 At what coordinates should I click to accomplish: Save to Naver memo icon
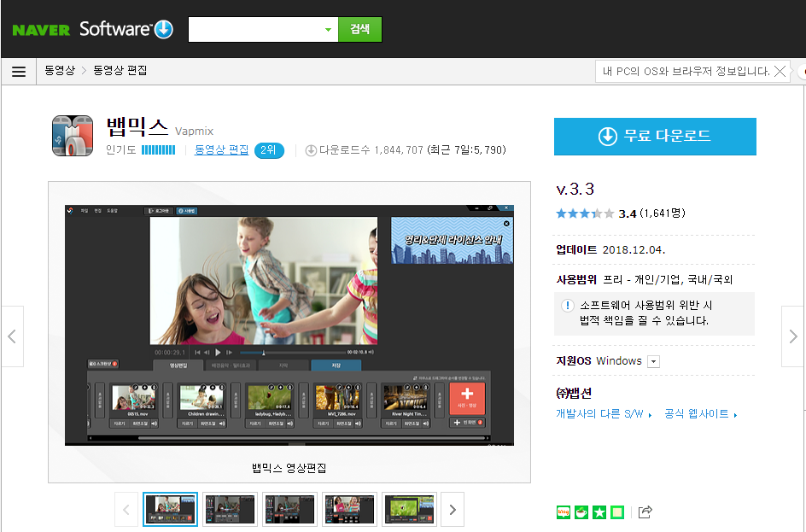click(x=617, y=512)
